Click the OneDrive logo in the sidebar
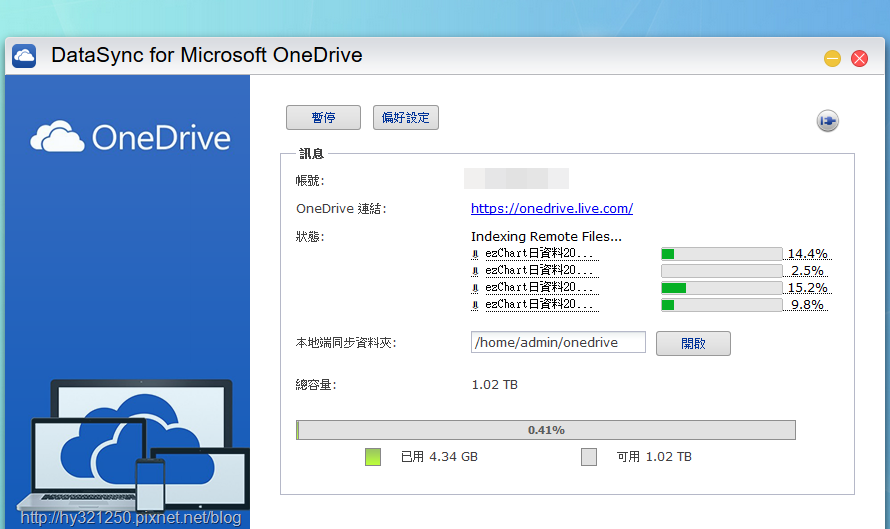 (130, 137)
